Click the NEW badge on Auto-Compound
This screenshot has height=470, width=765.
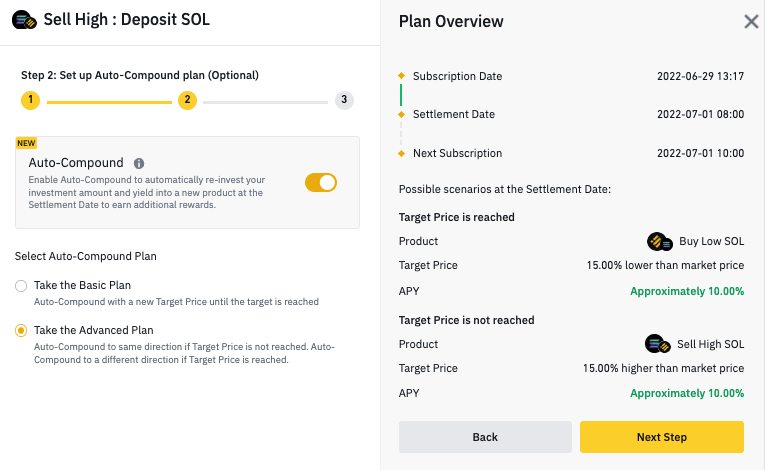[x=26, y=143]
